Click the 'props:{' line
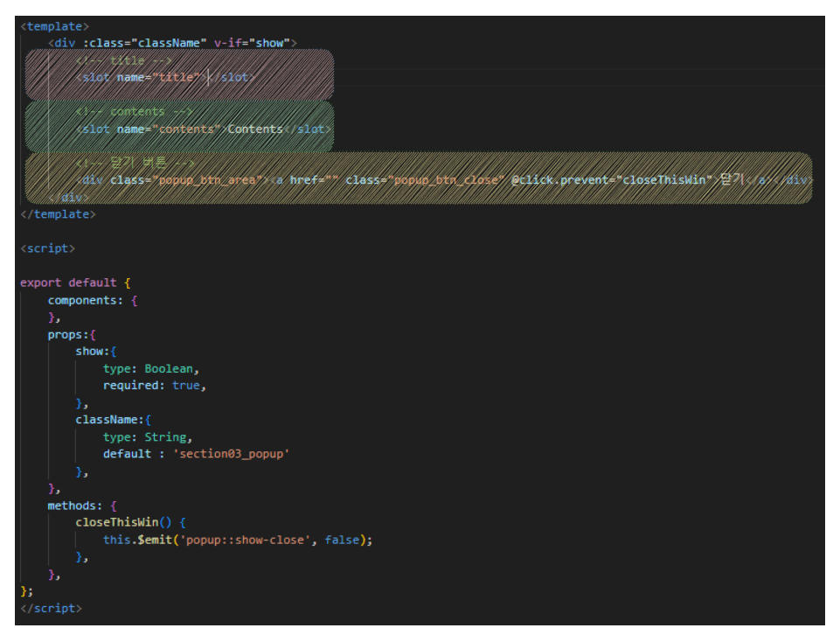The image size is (840, 628). click(72, 335)
